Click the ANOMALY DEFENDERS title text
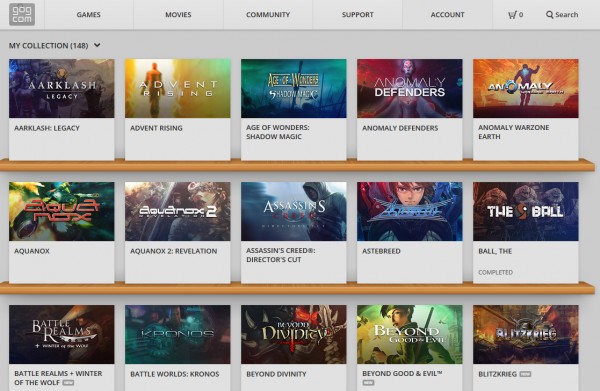The width and height of the screenshot is (600, 391). (400, 128)
